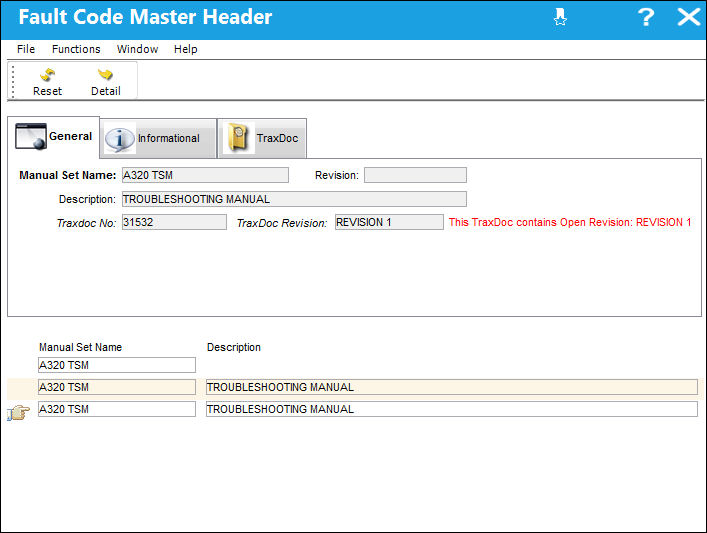This screenshot has height=533, width=707.
Task: Click the pin icon in title bar
Action: pos(560,17)
